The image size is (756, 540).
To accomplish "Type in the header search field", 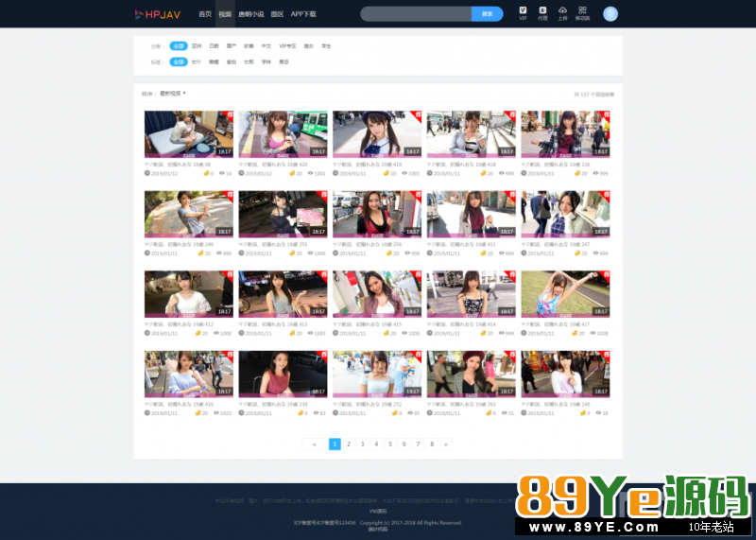I will [416, 14].
